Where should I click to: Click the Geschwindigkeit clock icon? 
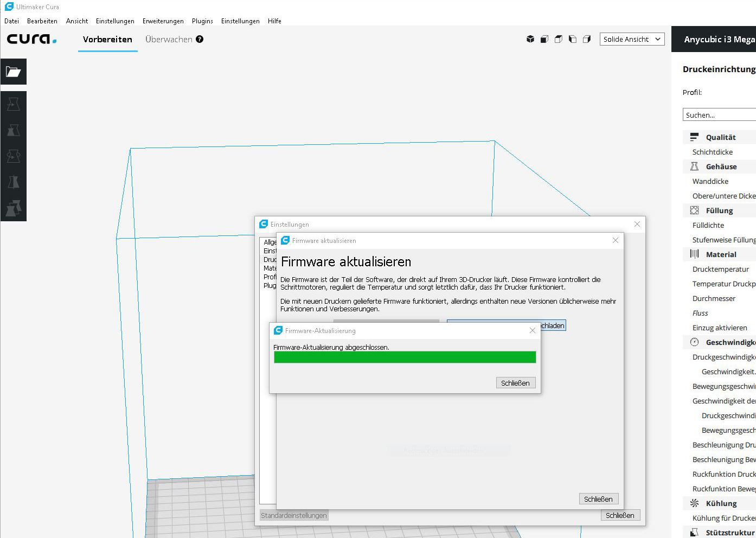tap(694, 342)
